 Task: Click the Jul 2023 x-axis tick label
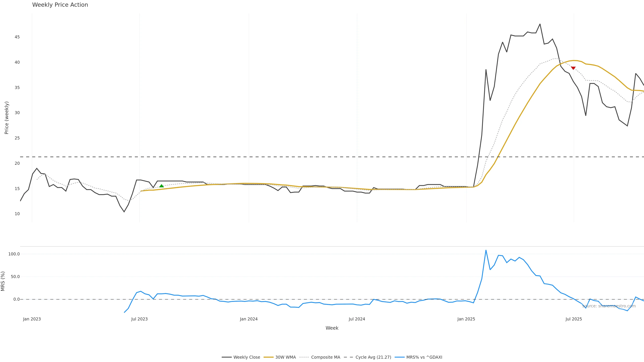(139, 319)
